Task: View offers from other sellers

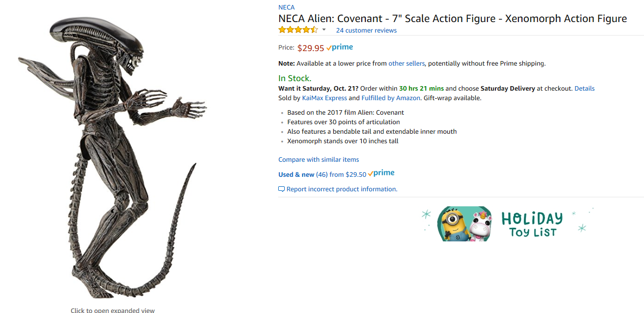Action: 406,64
